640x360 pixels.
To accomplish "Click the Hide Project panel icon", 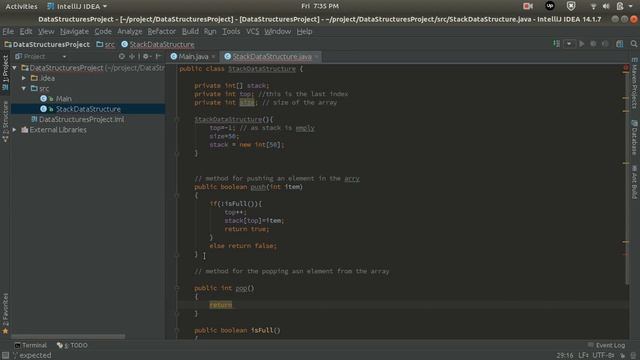I will 159,56.
